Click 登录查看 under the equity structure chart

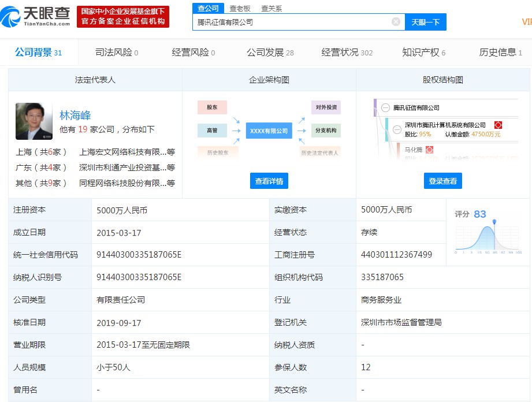443,181
